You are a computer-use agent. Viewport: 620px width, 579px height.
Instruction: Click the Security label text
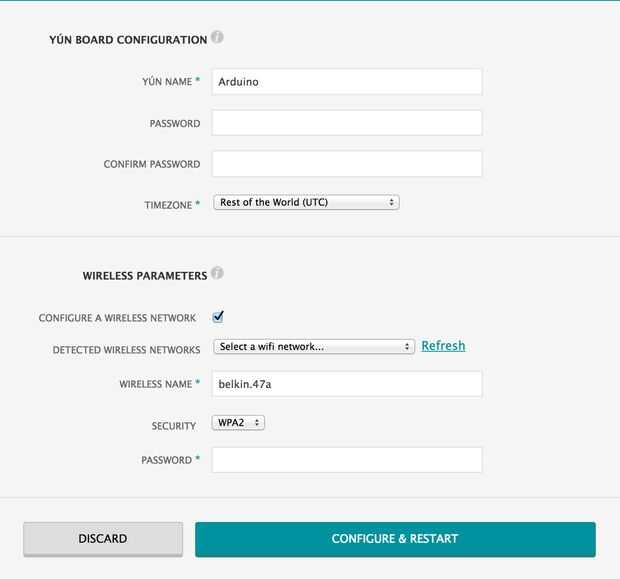pos(173,426)
